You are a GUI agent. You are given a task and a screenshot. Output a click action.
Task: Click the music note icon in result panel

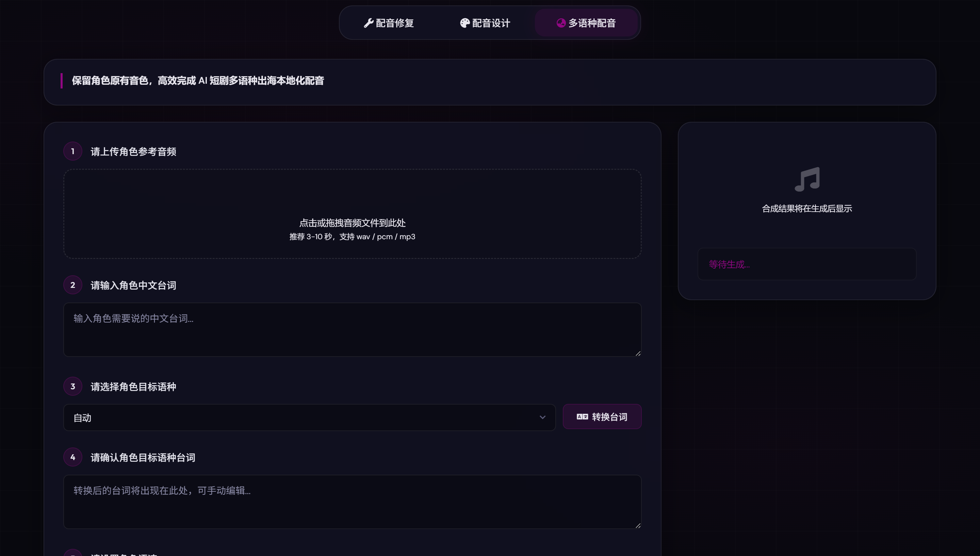pyautogui.click(x=807, y=179)
